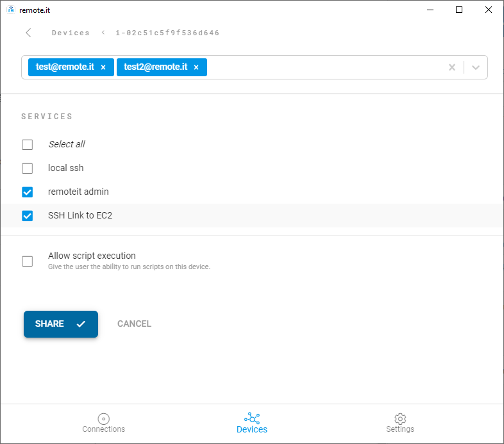Click the SHARE button
The height and width of the screenshot is (444, 504).
coord(61,324)
